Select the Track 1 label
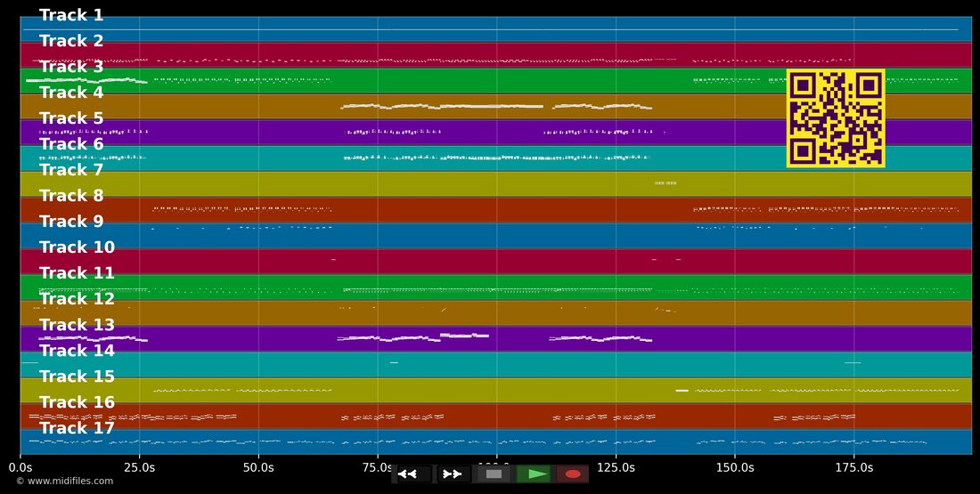 (71, 16)
